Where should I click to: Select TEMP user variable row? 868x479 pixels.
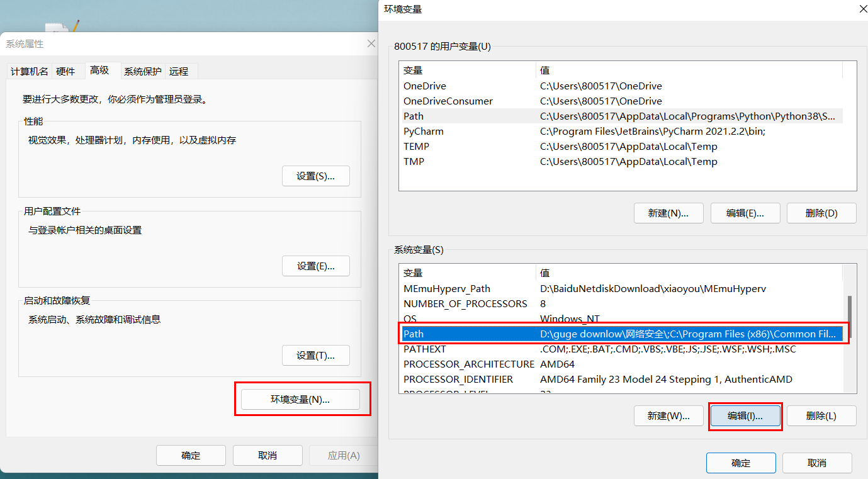tap(621, 146)
